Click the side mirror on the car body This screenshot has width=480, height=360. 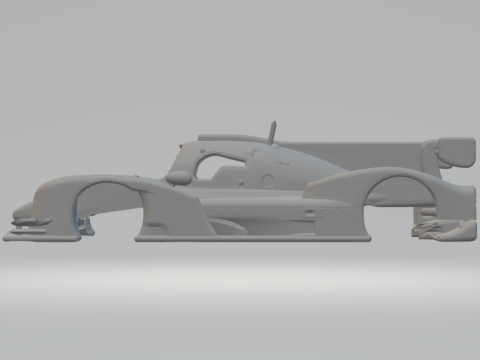[178, 177]
